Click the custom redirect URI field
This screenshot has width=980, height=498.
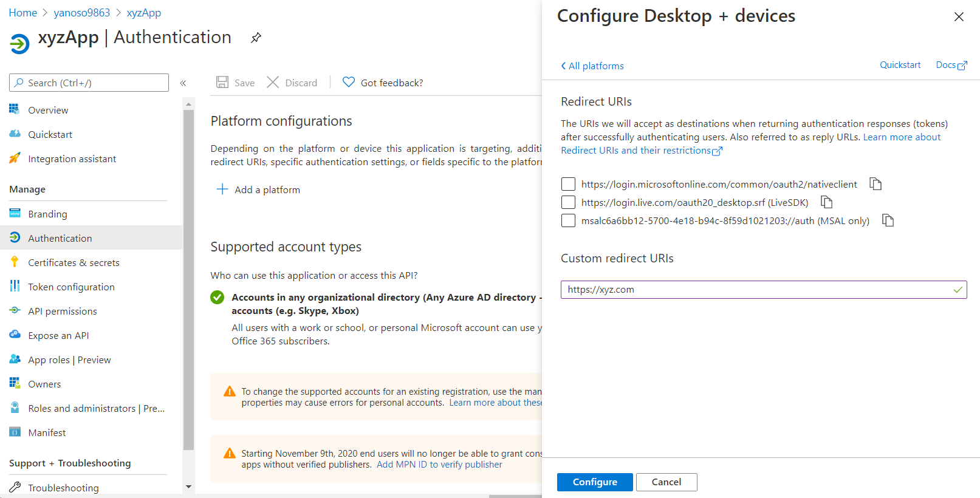[764, 290]
